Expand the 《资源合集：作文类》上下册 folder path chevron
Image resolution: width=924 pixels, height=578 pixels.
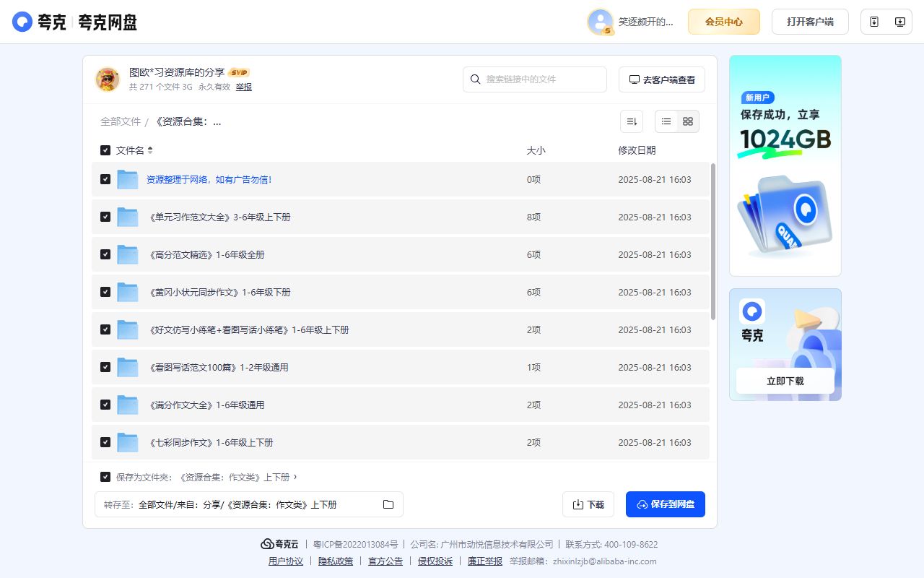tap(296, 477)
